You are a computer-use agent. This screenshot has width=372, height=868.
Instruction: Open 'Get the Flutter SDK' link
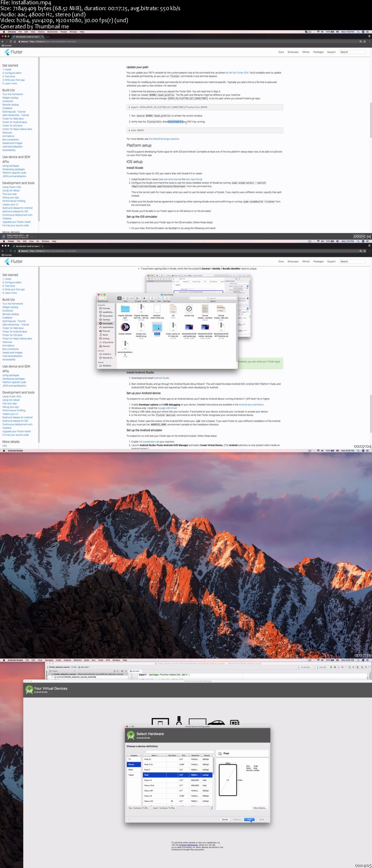[x=238, y=73]
